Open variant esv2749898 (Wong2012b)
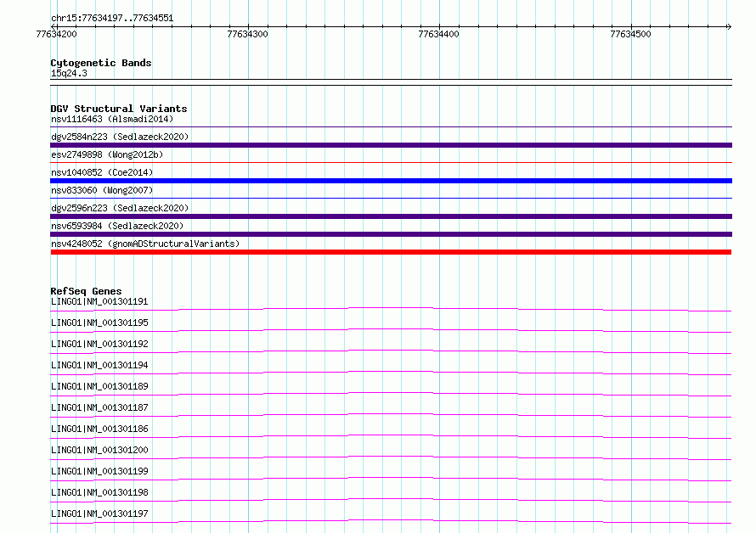Screen dimensions: 756x533 [x=107, y=154]
